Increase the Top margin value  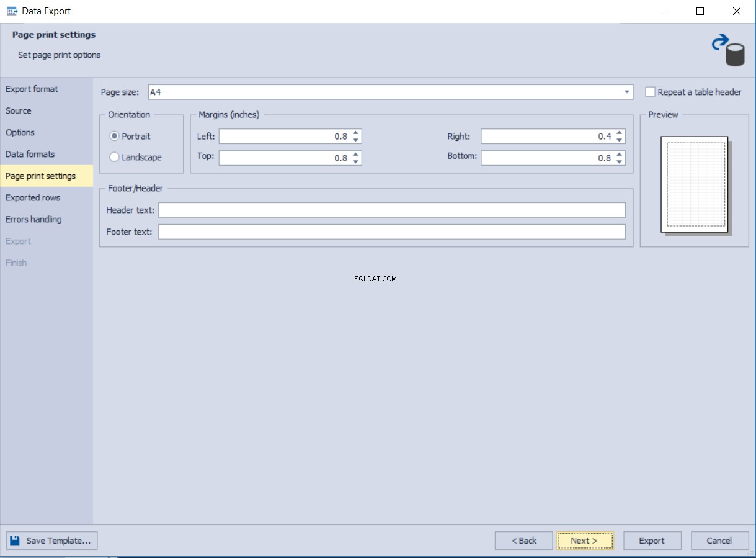pos(356,155)
